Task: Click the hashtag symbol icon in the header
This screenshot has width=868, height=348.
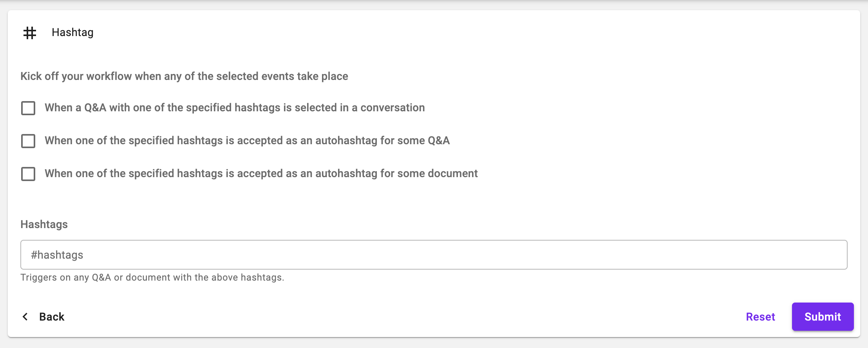Action: [x=30, y=33]
